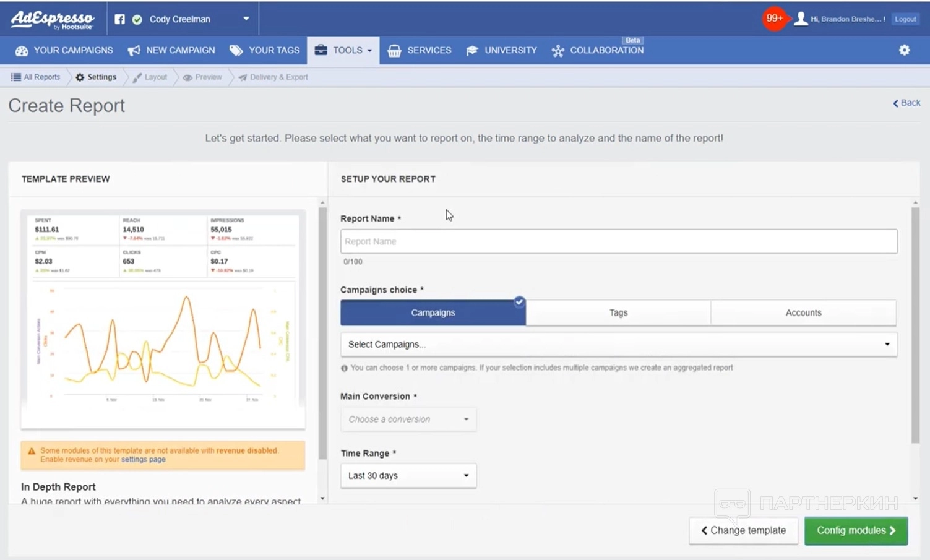Open the Main Conversion dropdown

point(408,420)
